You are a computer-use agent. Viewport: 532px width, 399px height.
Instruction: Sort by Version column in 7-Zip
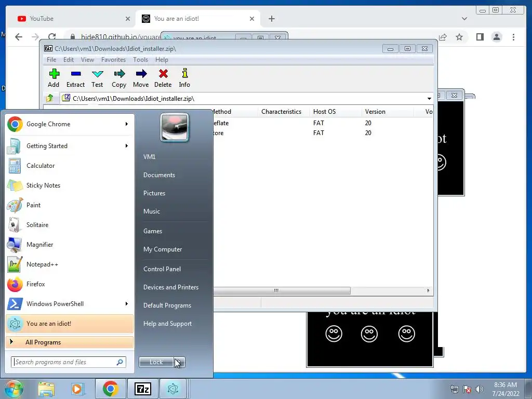tap(375, 112)
